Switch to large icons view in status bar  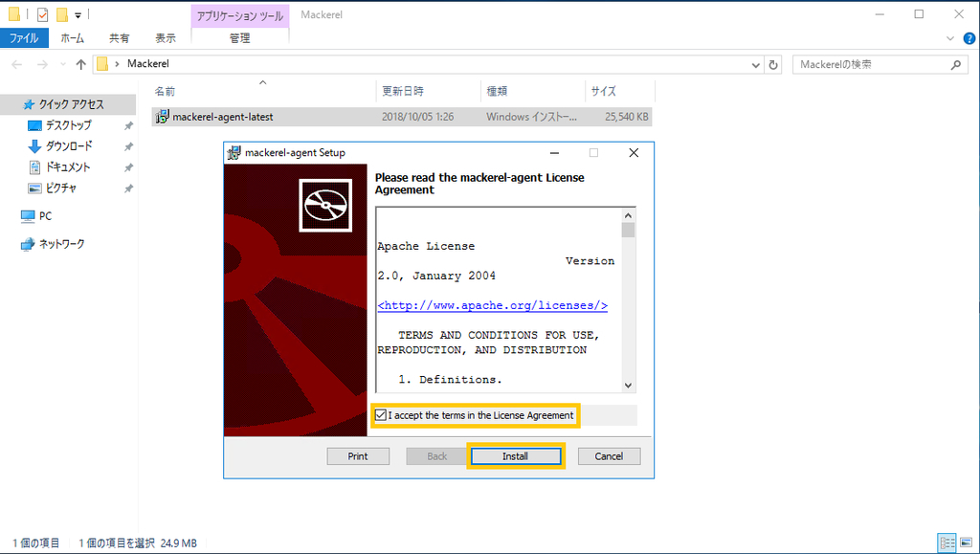967,543
